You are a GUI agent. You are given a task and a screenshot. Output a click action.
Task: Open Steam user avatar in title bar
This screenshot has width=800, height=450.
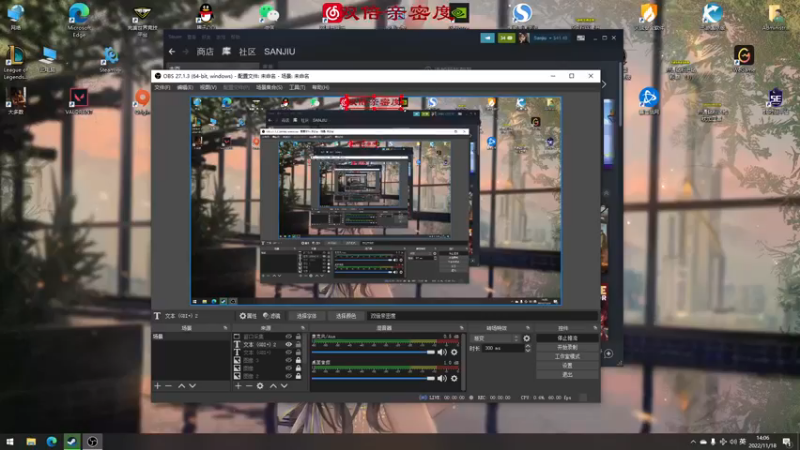[523, 38]
